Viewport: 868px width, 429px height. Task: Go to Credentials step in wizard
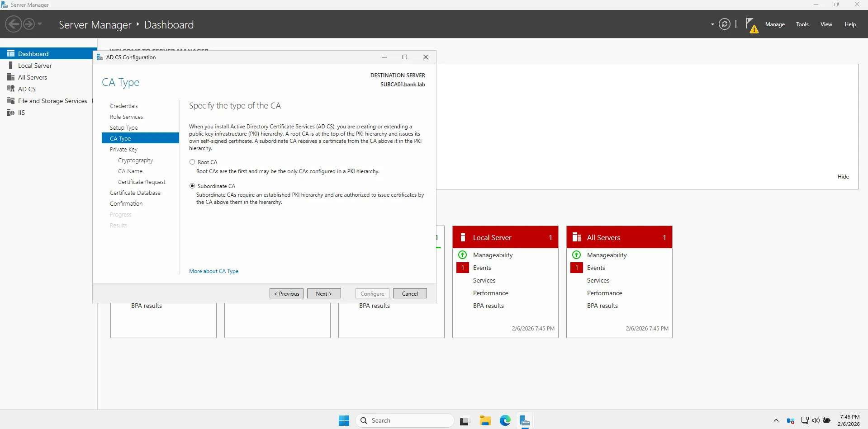click(124, 106)
